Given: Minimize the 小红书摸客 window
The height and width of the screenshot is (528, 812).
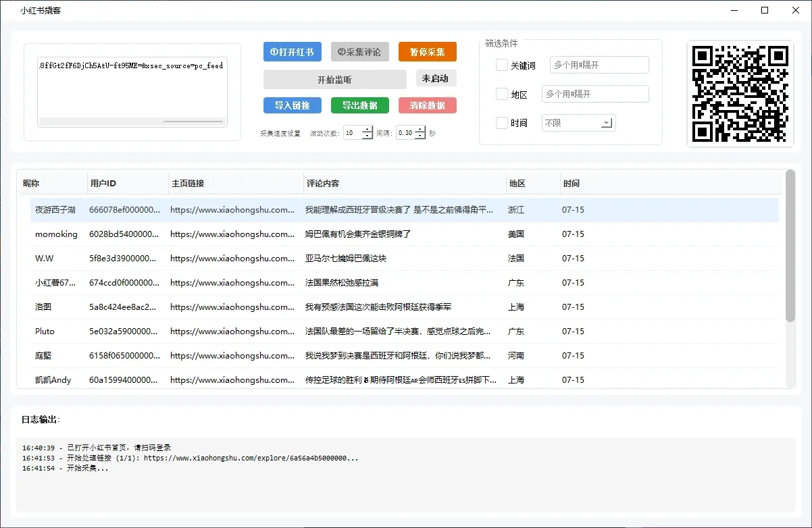Looking at the screenshot, I should click(734, 10).
